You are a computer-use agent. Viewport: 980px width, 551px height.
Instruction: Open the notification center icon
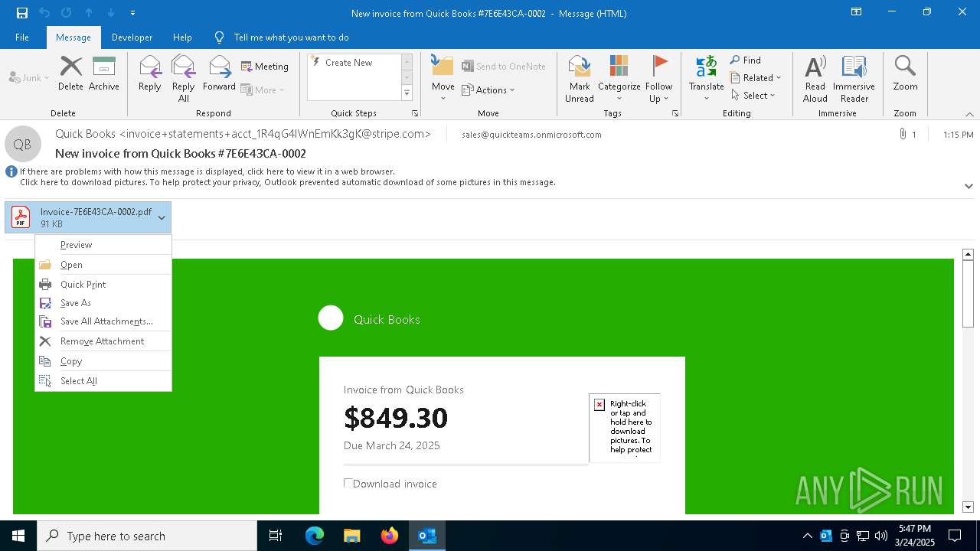pyautogui.click(x=955, y=536)
